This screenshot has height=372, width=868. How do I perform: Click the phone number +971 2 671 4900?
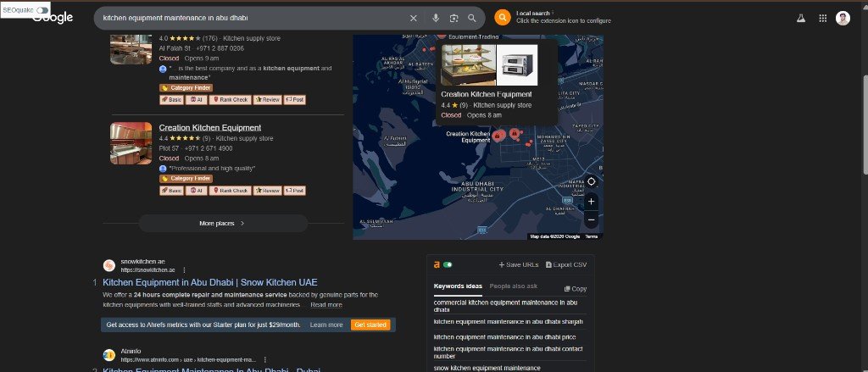pyautogui.click(x=209, y=148)
